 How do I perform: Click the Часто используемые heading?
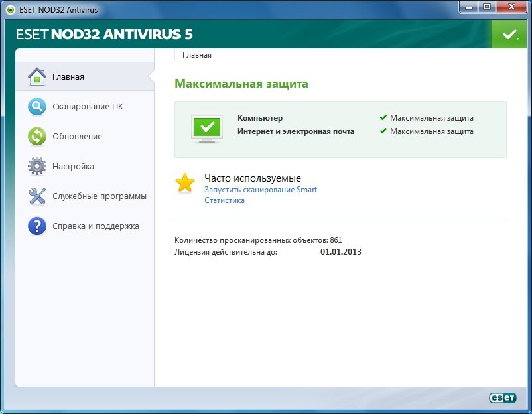click(253, 178)
